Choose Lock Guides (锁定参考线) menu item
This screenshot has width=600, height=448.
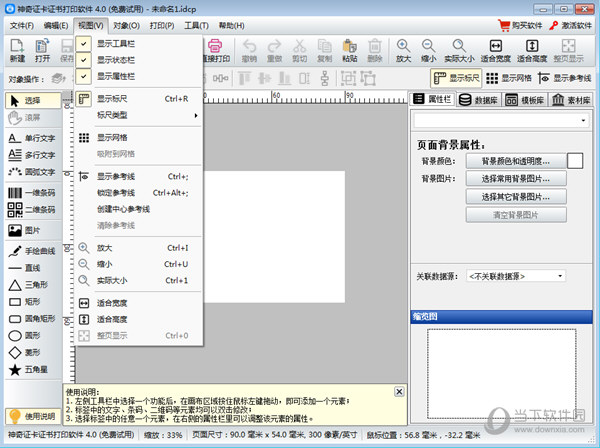tap(138, 193)
